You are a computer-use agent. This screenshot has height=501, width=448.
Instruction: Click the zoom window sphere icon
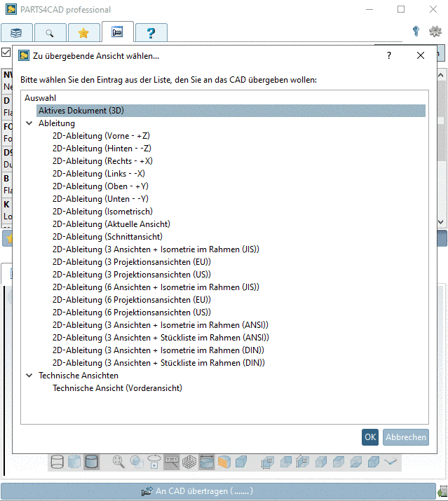(137, 462)
